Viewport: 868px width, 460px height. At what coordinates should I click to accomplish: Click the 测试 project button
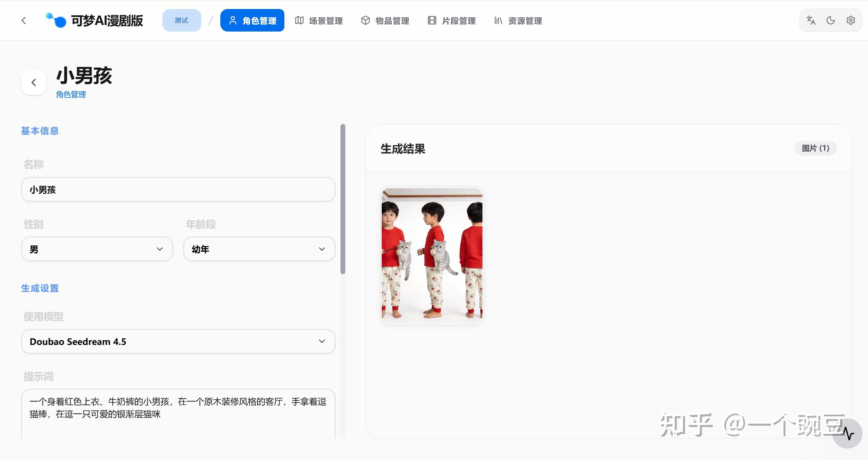tap(182, 20)
